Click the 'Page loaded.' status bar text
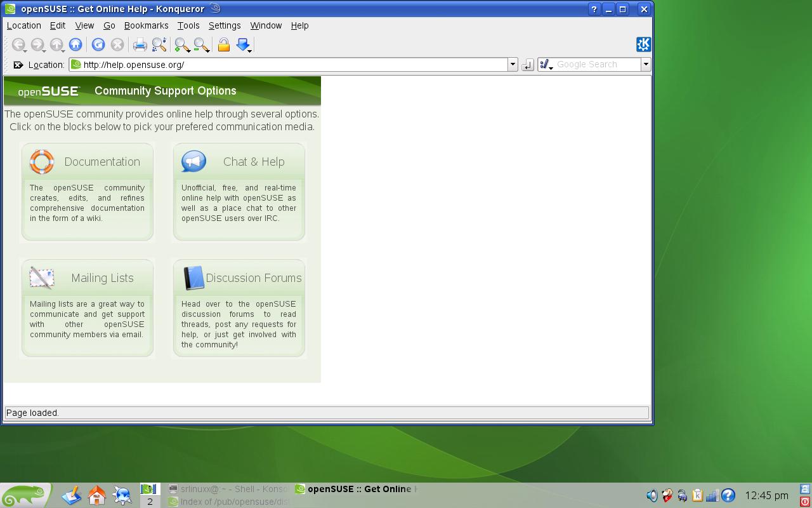 (x=32, y=413)
